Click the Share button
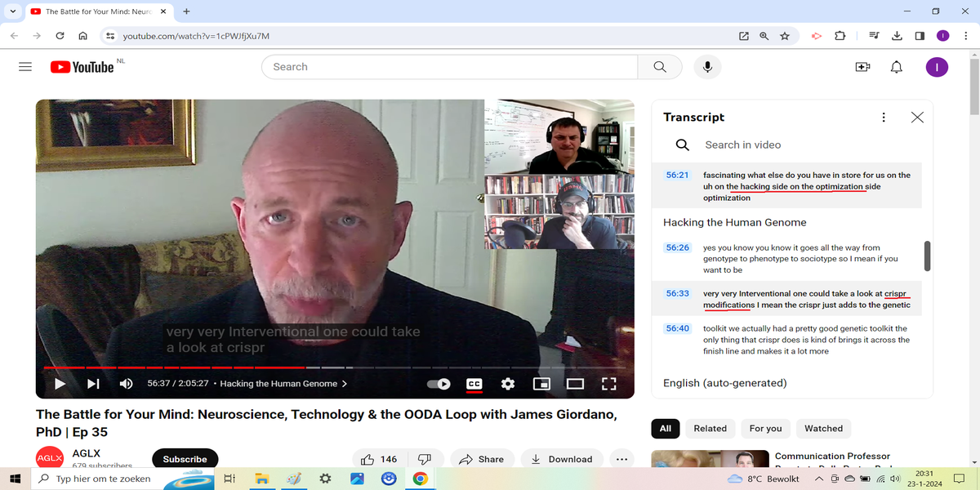This screenshot has height=490, width=980. [x=482, y=459]
